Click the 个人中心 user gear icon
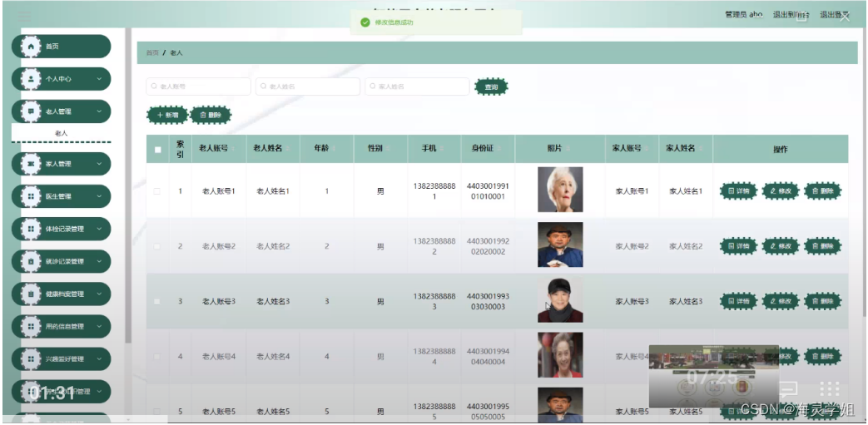Image resolution: width=868 pixels, height=425 pixels. pyautogui.click(x=31, y=79)
